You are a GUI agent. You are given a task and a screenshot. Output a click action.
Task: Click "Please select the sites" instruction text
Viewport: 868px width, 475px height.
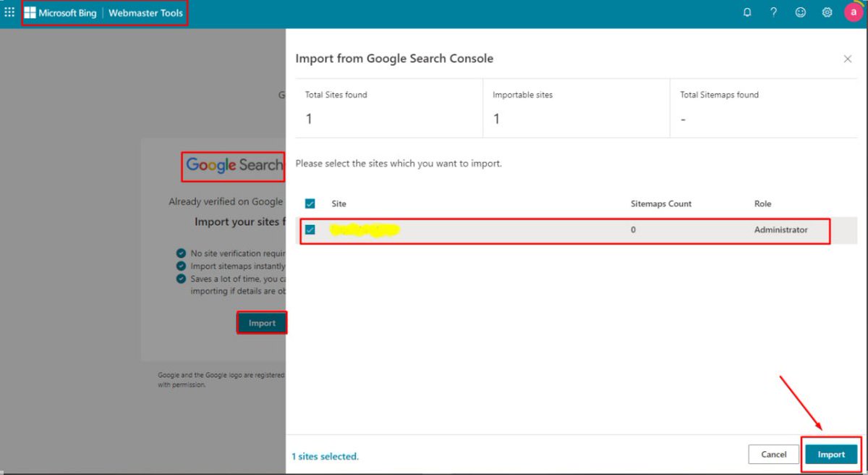click(x=398, y=164)
